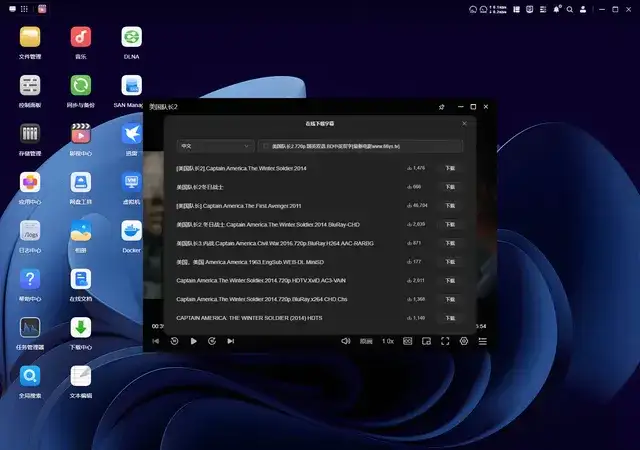Image resolution: width=640 pixels, height=450 pixels.
Task: Open the DLNA desktop app
Action: (x=131, y=37)
